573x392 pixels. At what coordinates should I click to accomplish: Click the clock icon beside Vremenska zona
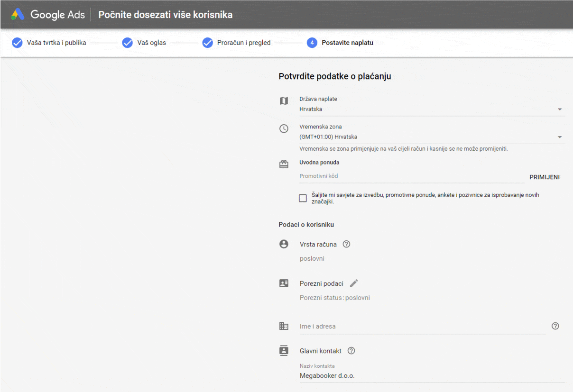[284, 128]
